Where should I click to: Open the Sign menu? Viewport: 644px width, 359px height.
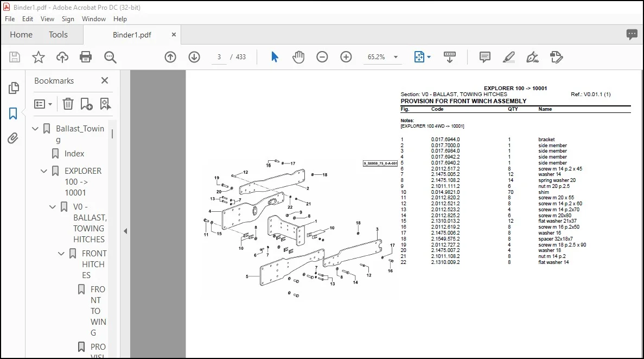point(68,19)
